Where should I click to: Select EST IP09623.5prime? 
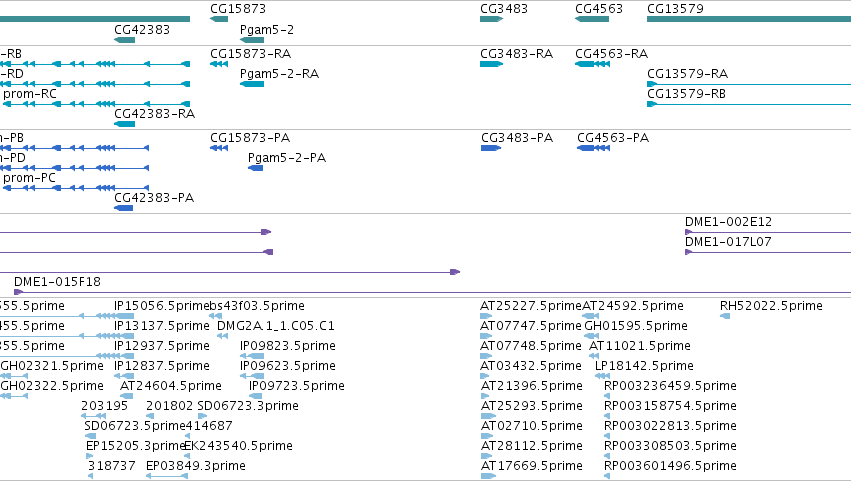[288, 366]
